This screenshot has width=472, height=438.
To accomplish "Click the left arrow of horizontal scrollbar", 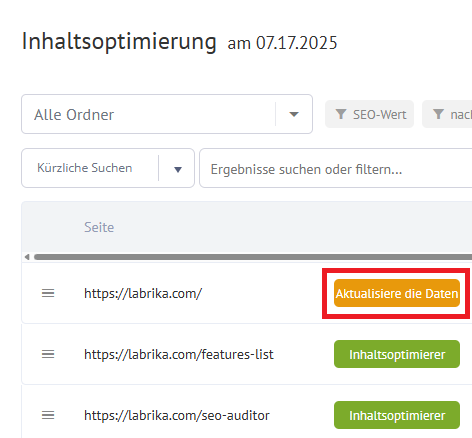I will tap(27, 257).
